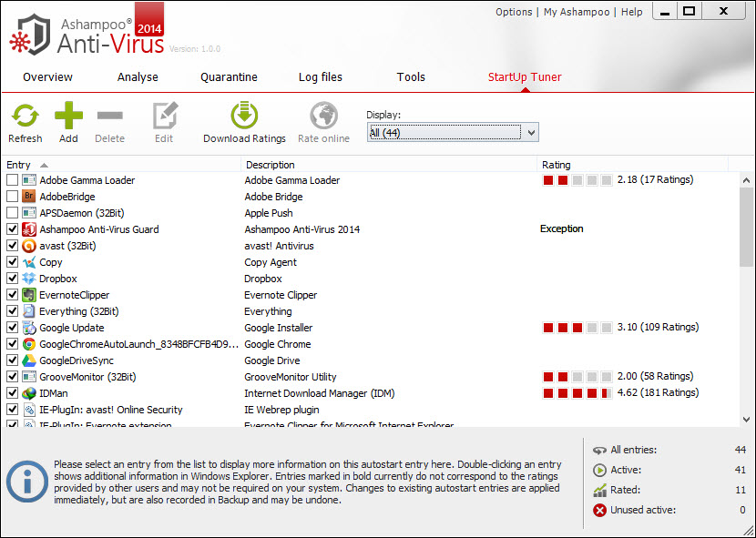Select the Google Chrome icon
The height and width of the screenshot is (538, 756).
coord(29,344)
